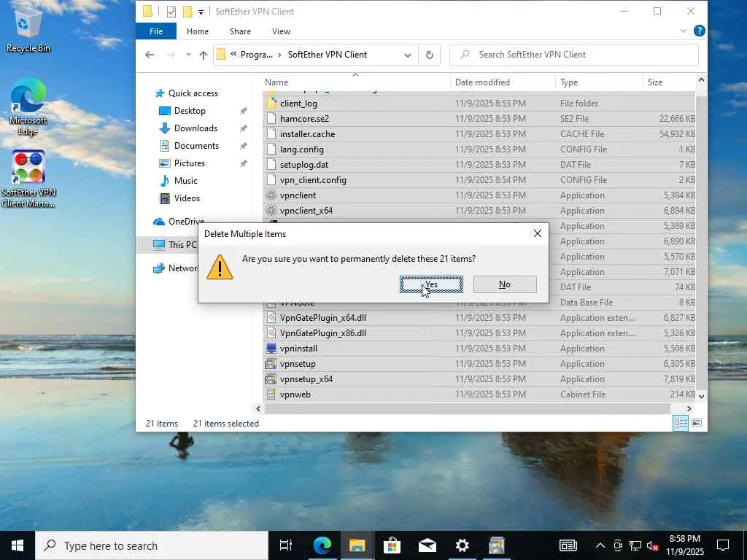Select the hamcore.se2 file
The image size is (747, 560).
pyautogui.click(x=479, y=119)
